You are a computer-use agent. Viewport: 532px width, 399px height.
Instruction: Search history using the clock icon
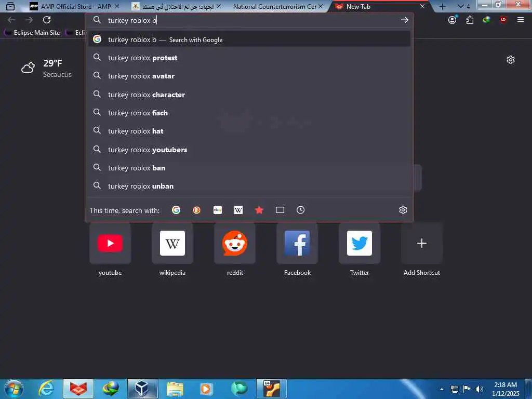(x=301, y=210)
